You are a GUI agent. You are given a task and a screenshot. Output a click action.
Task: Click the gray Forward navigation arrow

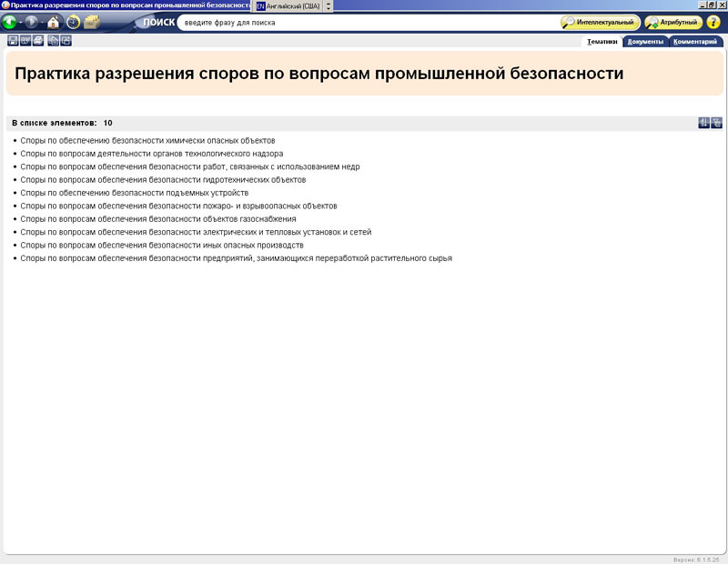[x=32, y=22]
